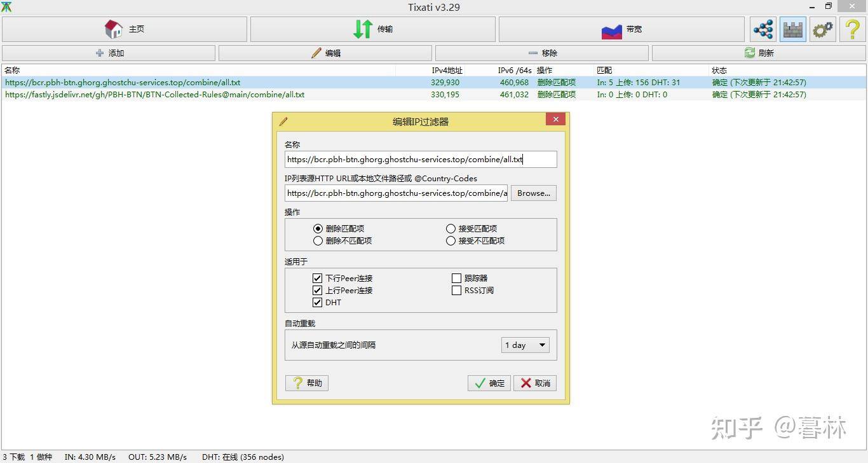Image resolution: width=868 pixels, height=463 pixels.
Task: Select 接受不匹配项 radio option
Action: [475, 240]
